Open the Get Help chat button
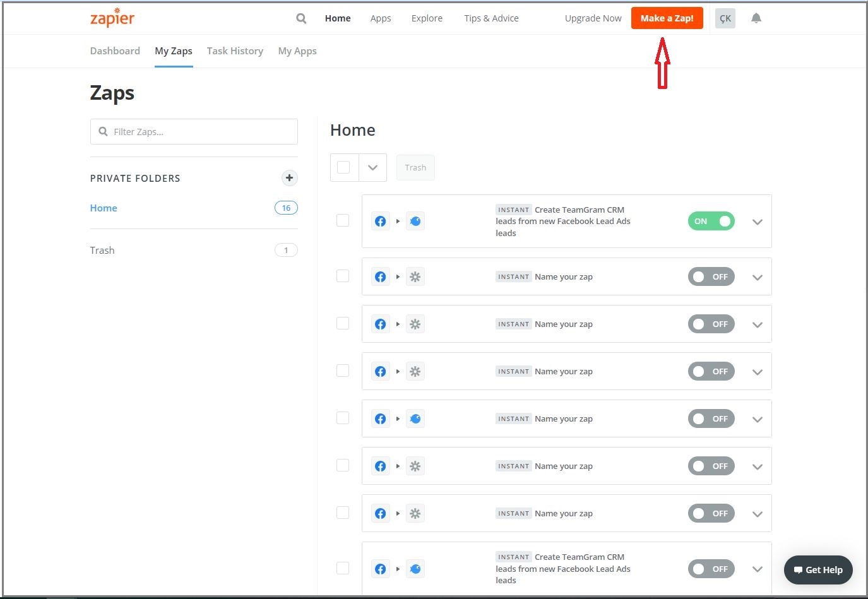The width and height of the screenshot is (868, 599). pos(818,570)
